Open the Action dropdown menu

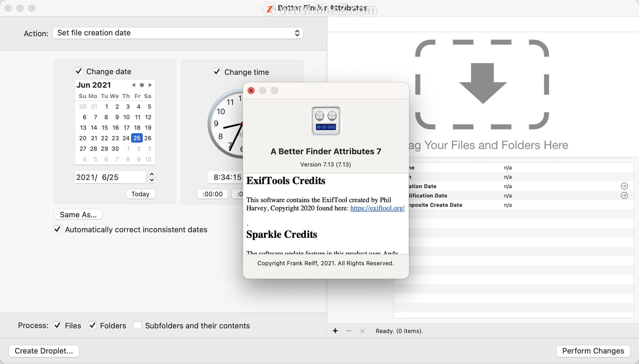[178, 33]
